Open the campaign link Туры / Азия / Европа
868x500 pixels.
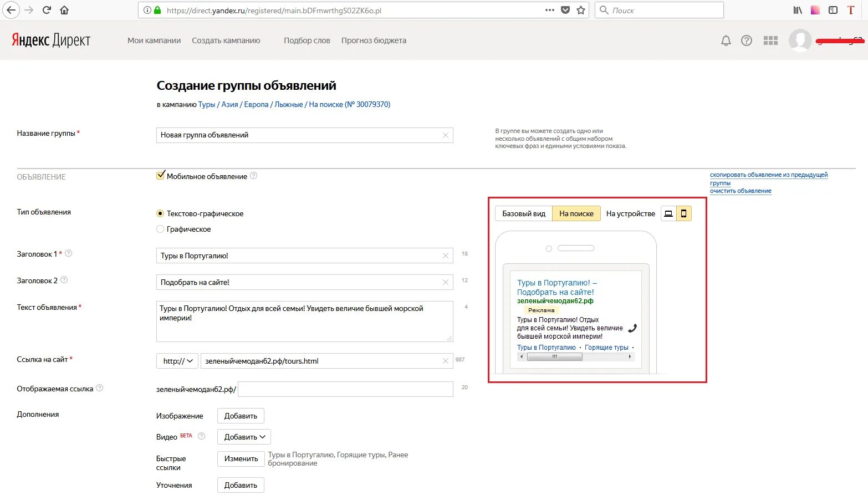(294, 104)
